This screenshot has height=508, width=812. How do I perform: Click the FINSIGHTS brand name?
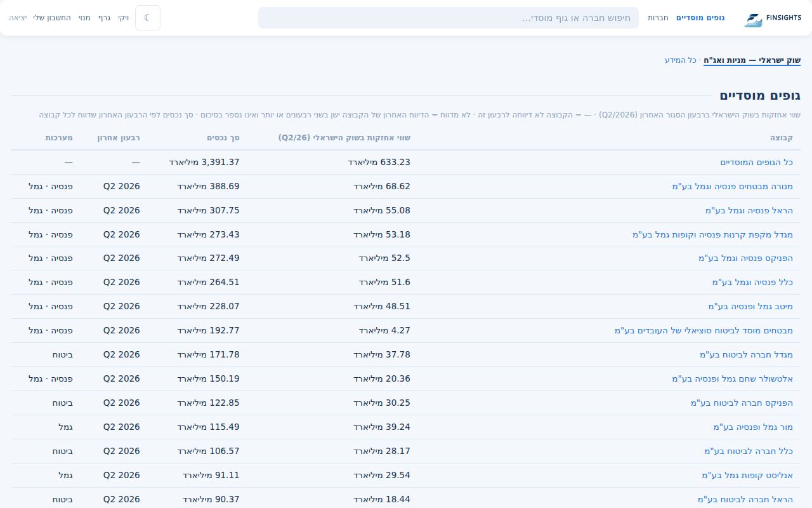[784, 18]
